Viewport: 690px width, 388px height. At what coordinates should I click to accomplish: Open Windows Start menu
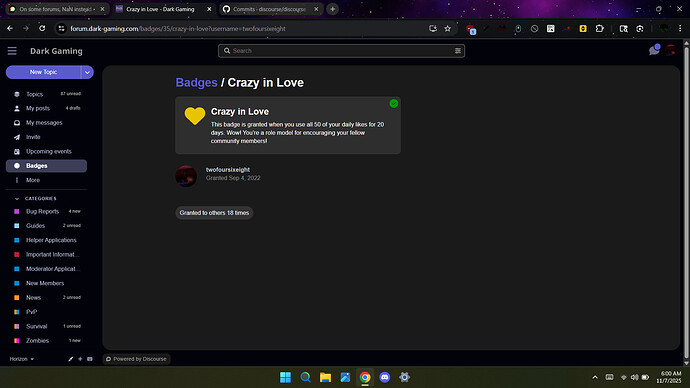click(x=285, y=377)
